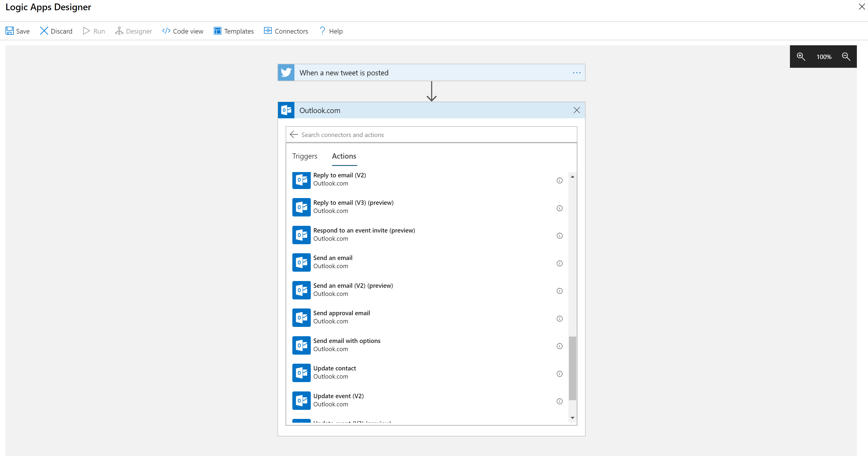
Task: Click the Help question mark icon
Action: click(x=322, y=31)
